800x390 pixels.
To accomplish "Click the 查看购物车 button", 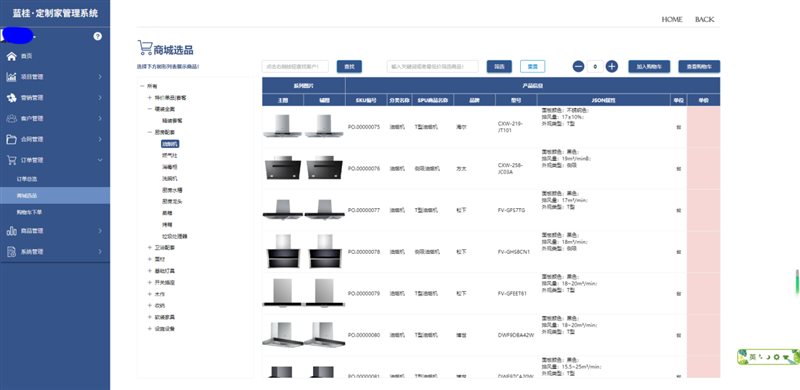I will click(699, 66).
